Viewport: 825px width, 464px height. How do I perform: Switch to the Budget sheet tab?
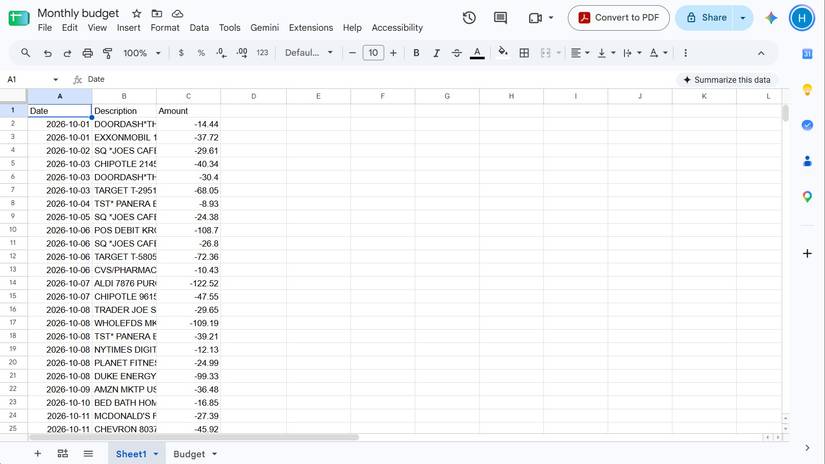189,454
